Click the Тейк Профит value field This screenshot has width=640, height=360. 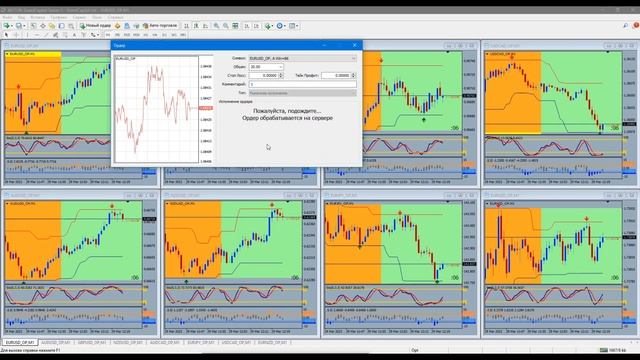coord(336,76)
